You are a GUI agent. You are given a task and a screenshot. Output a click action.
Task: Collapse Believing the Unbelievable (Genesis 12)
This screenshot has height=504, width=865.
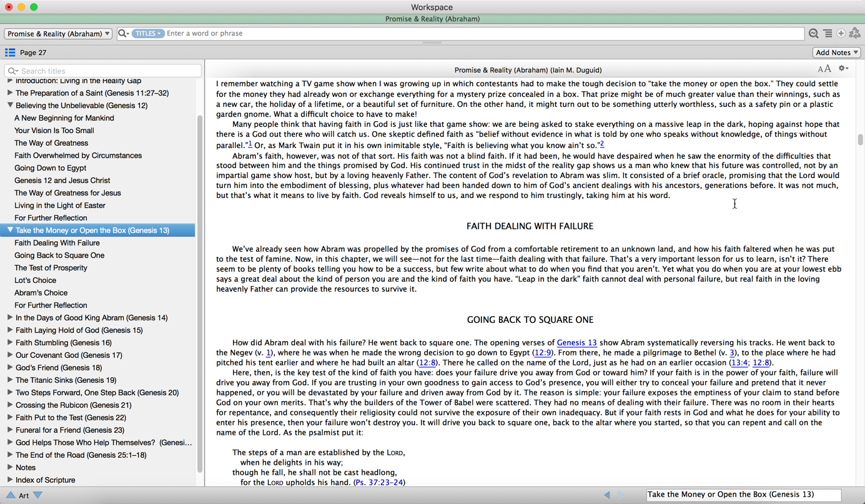[10, 105]
